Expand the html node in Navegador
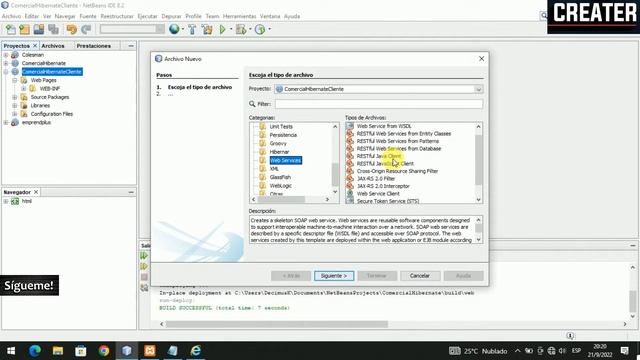This screenshot has width=640, height=360. (6, 201)
